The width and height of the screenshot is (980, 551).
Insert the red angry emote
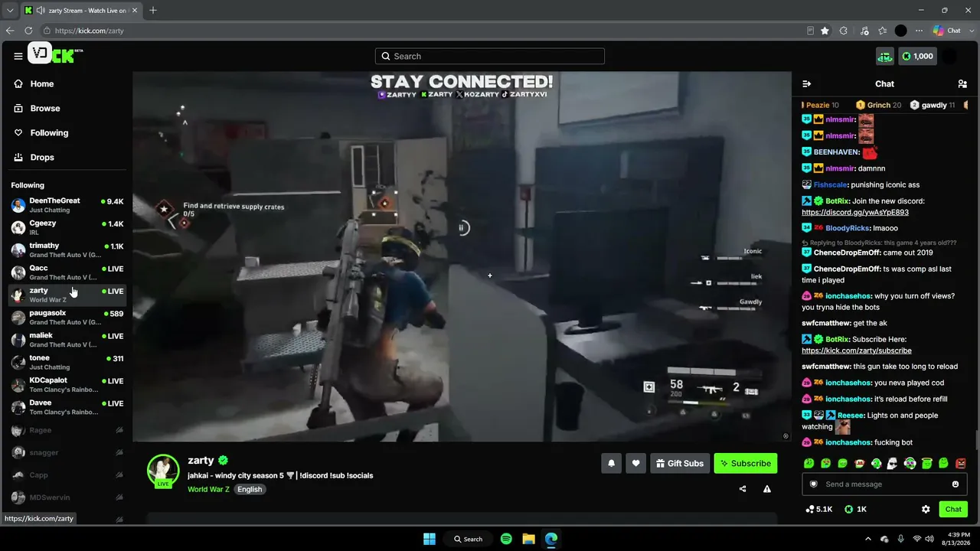tap(961, 463)
